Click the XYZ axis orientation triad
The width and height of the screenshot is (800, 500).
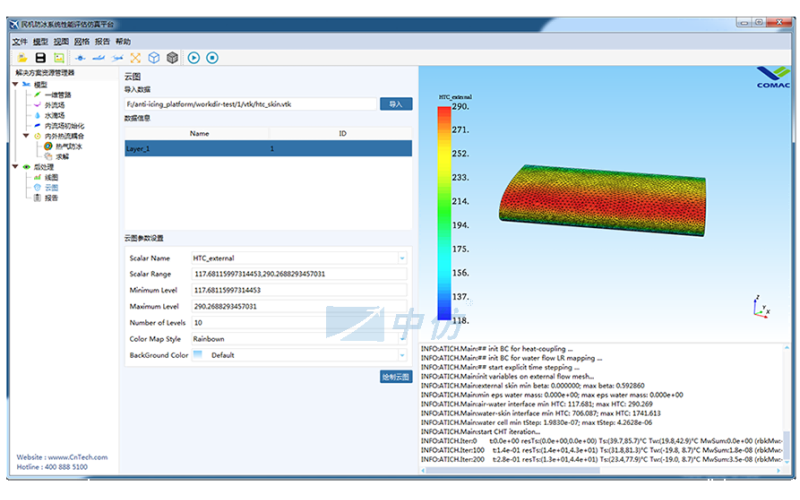click(x=761, y=307)
